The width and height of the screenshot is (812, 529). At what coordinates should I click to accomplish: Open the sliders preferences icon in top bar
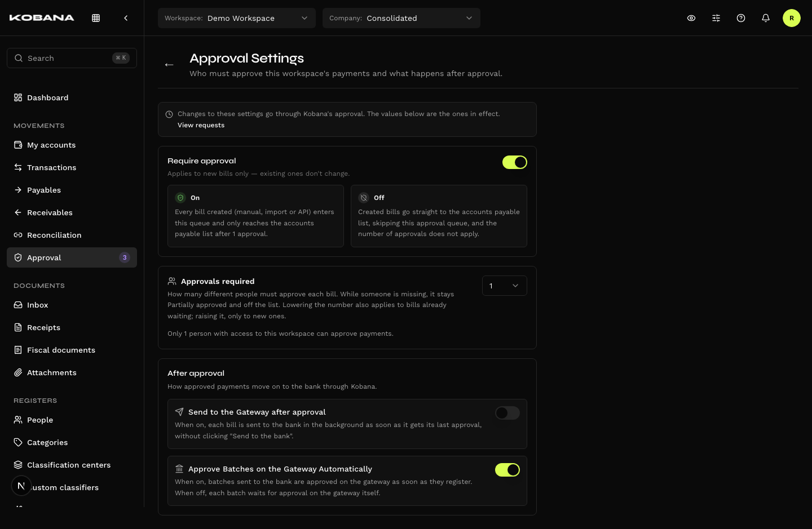tap(716, 18)
